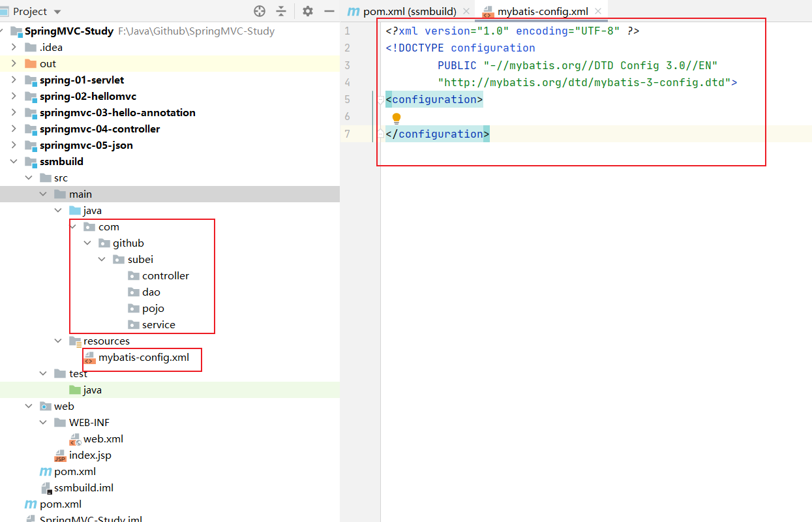
Task: Close the pom.xml (ssmbuild) tab
Action: (x=466, y=11)
